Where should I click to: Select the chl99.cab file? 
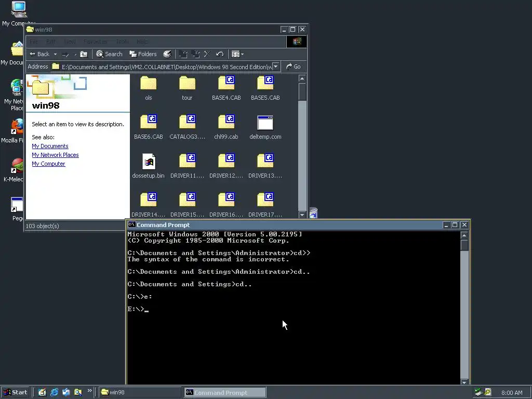(227, 127)
